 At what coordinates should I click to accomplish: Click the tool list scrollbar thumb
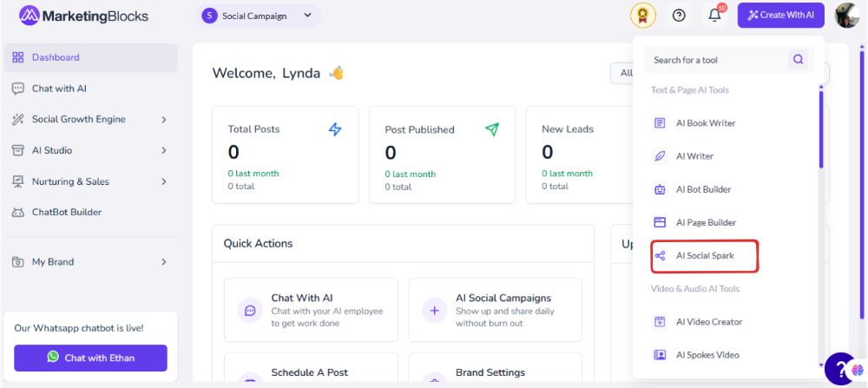[x=821, y=129]
